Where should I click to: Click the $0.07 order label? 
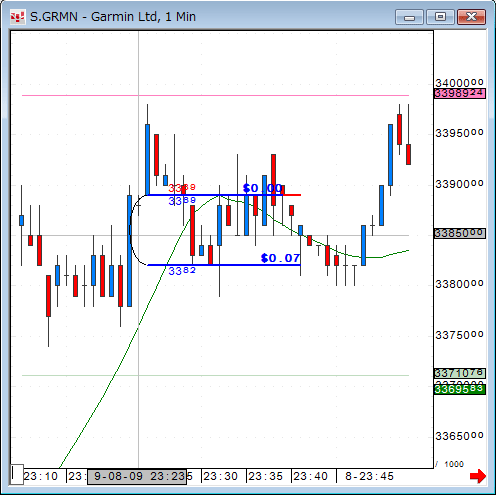pos(280,258)
